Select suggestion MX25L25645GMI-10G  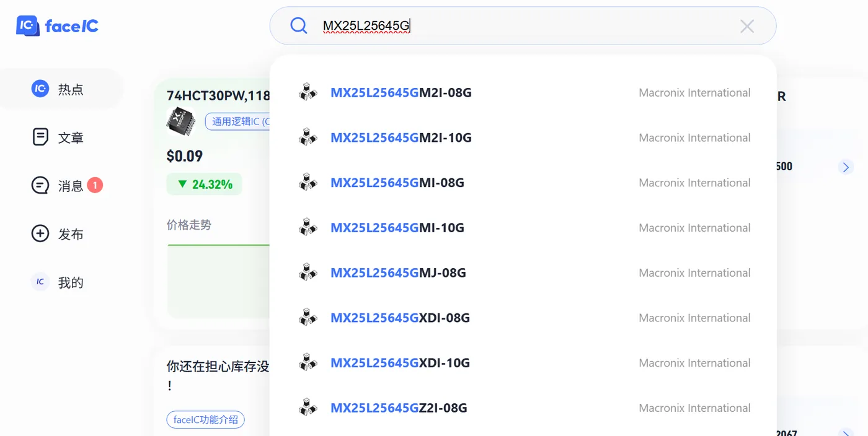pyautogui.click(x=523, y=228)
